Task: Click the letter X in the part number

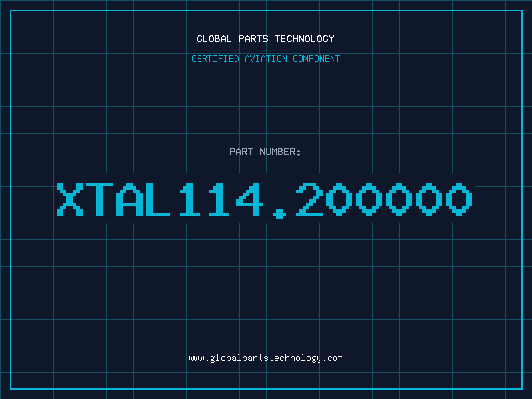Action: pyautogui.click(x=70, y=199)
